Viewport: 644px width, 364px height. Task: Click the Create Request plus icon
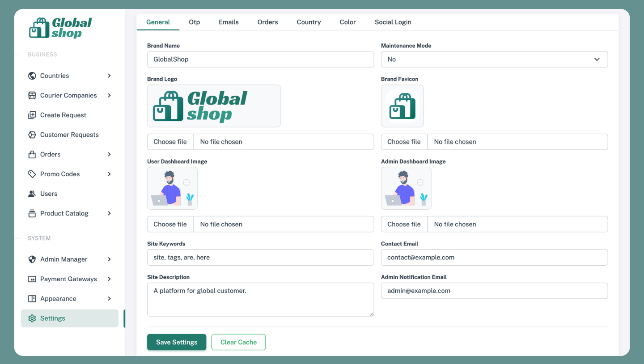click(32, 115)
